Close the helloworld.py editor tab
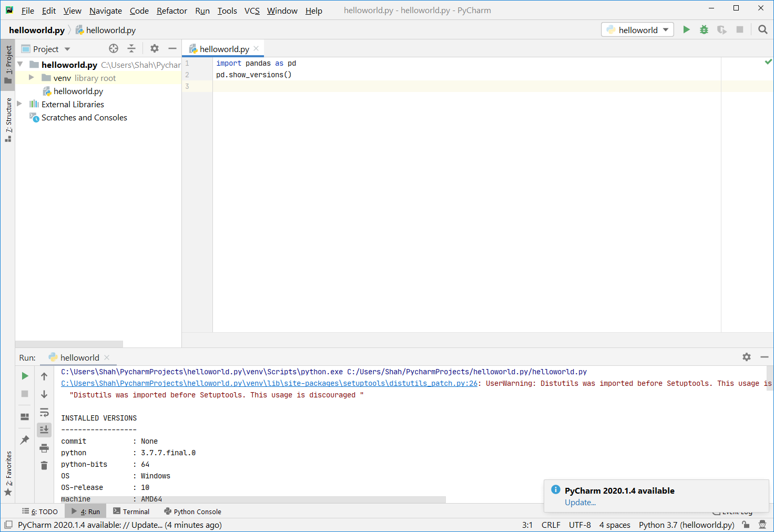The width and height of the screenshot is (774, 532). pyautogui.click(x=256, y=48)
